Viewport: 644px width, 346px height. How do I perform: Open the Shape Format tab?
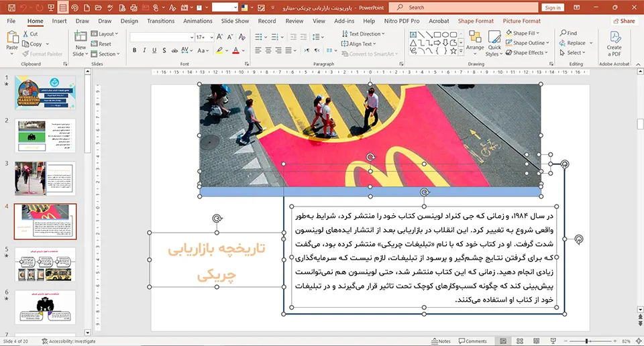click(x=476, y=21)
